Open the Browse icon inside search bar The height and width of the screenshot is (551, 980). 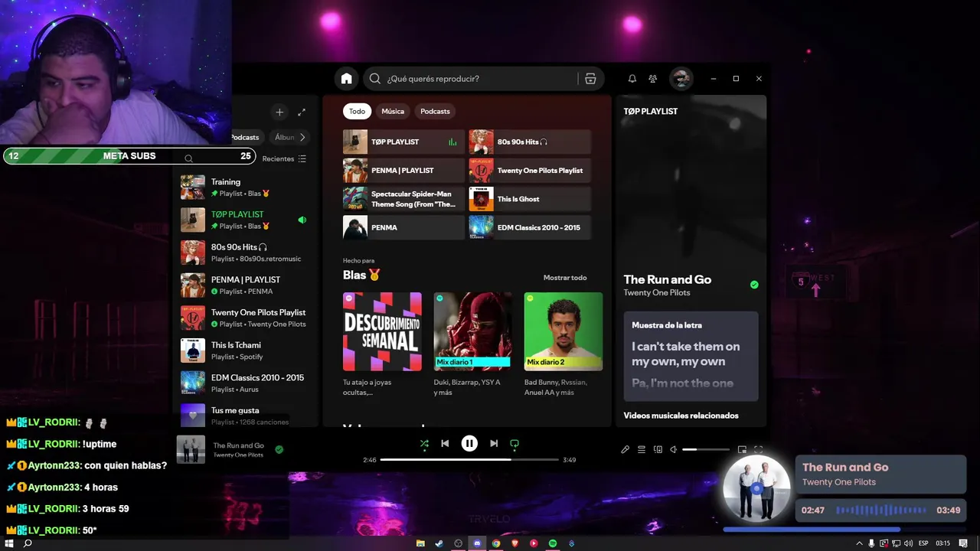[590, 79]
